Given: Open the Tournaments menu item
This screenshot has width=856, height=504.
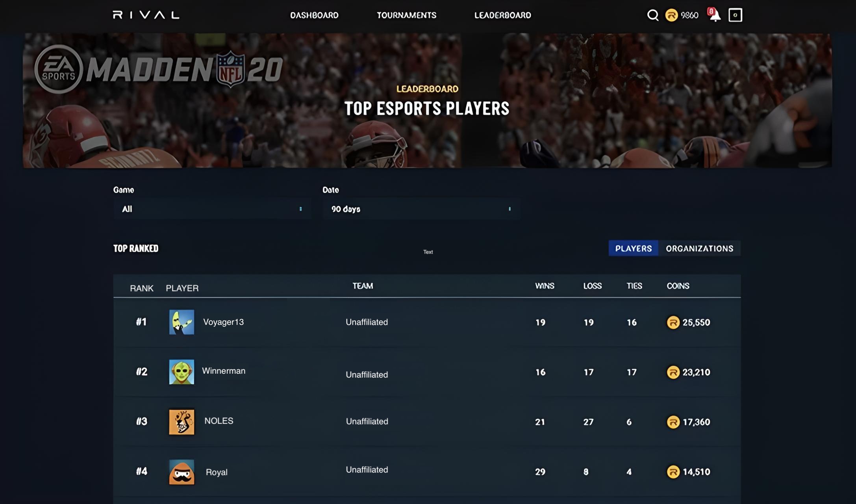Looking at the screenshot, I should coord(406,15).
